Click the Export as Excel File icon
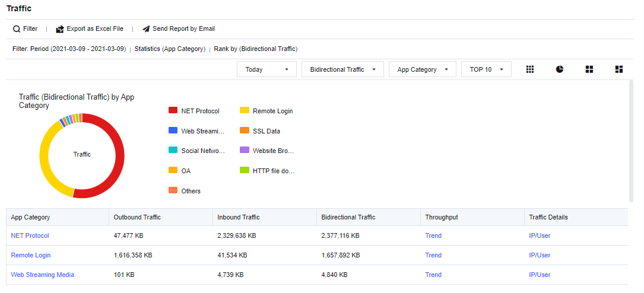The height and width of the screenshot is (293, 644). click(59, 29)
